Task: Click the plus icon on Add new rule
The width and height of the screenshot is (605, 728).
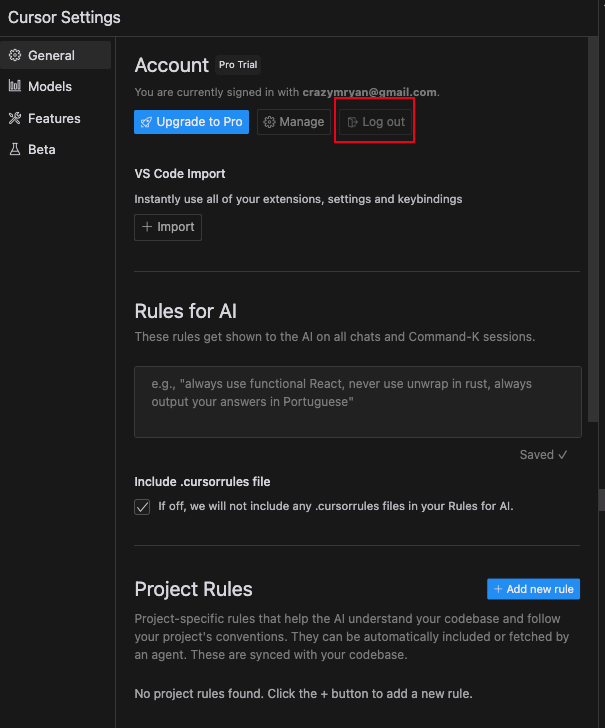Action: point(498,589)
